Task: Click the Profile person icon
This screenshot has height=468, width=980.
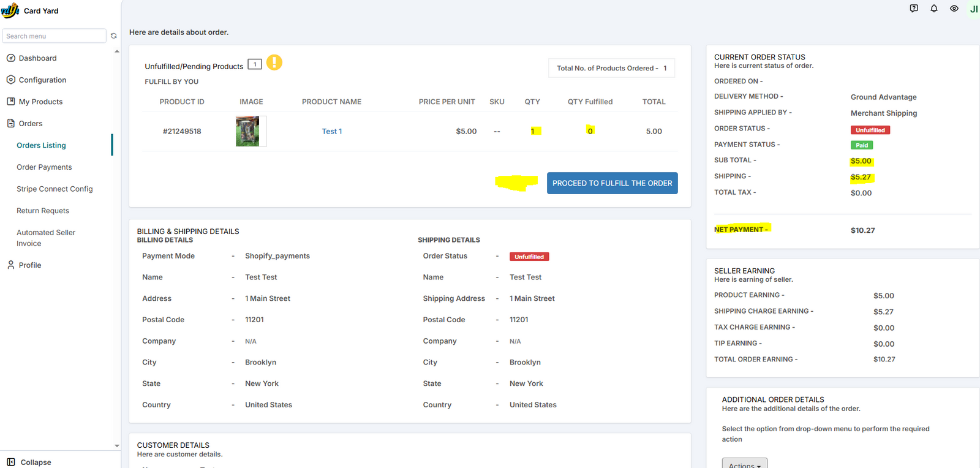Action: point(10,265)
